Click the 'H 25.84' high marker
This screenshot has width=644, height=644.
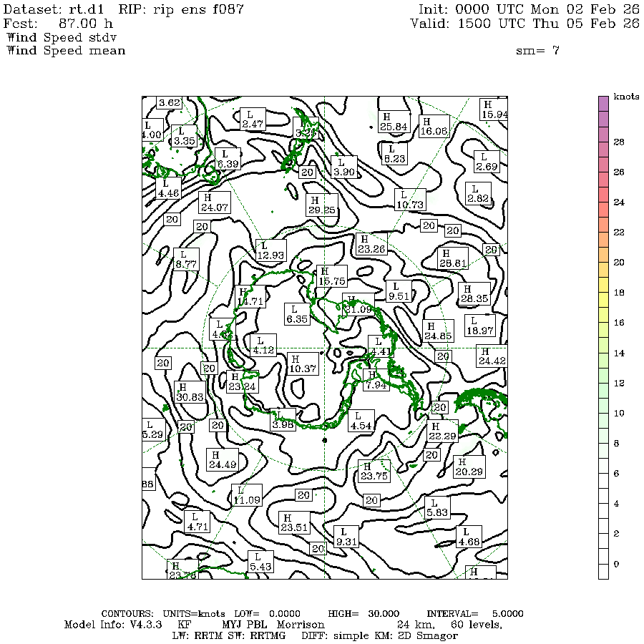(x=394, y=122)
